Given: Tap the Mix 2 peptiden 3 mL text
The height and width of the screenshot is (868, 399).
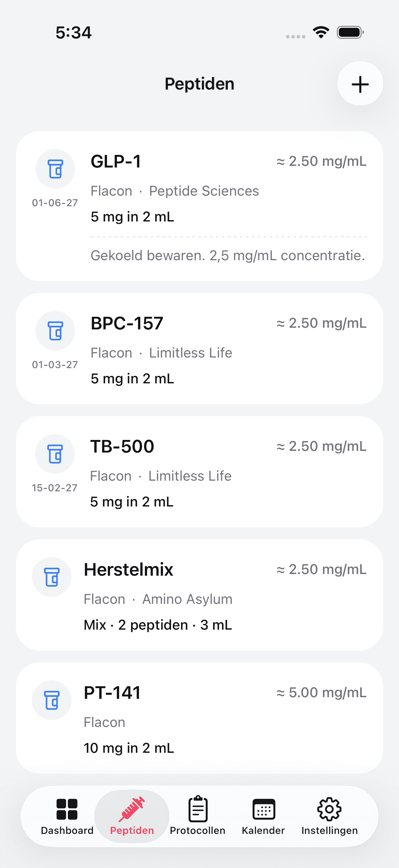Looking at the screenshot, I should [157, 625].
